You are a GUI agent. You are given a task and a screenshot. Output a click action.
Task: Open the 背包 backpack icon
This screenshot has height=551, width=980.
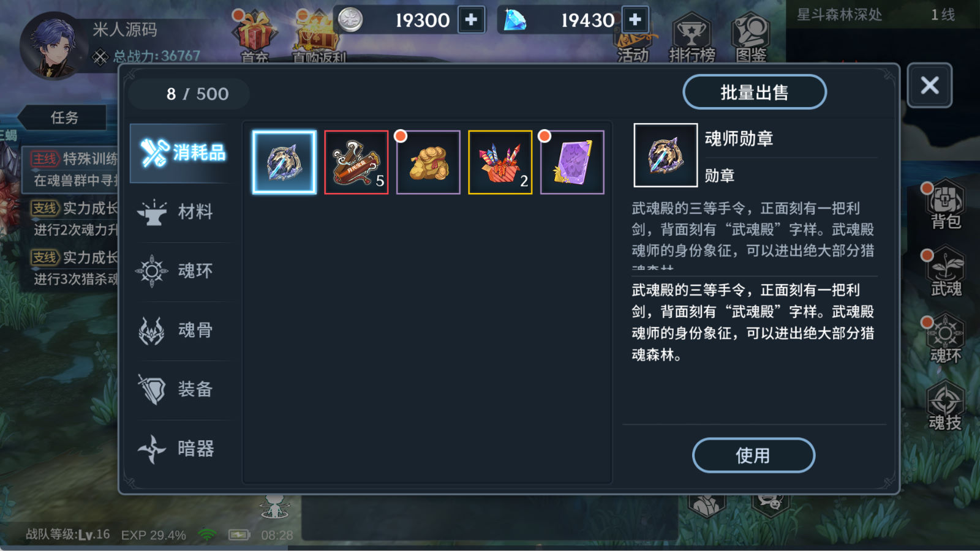coord(946,206)
